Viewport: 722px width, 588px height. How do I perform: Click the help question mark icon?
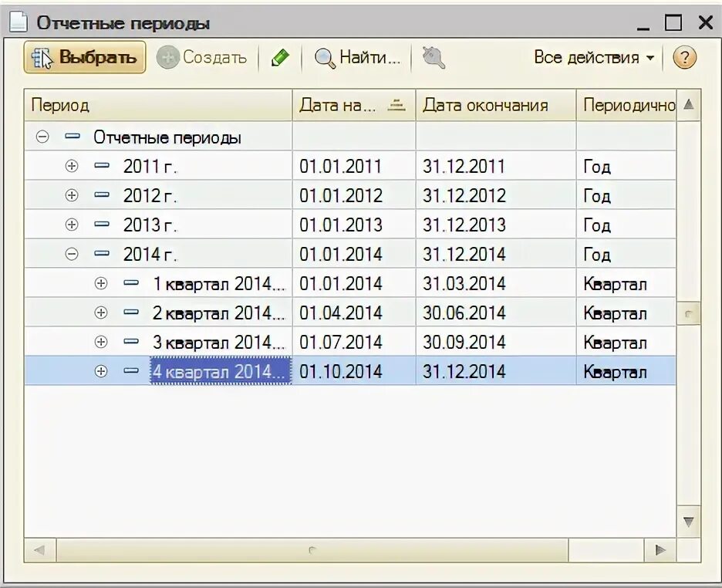click(685, 58)
